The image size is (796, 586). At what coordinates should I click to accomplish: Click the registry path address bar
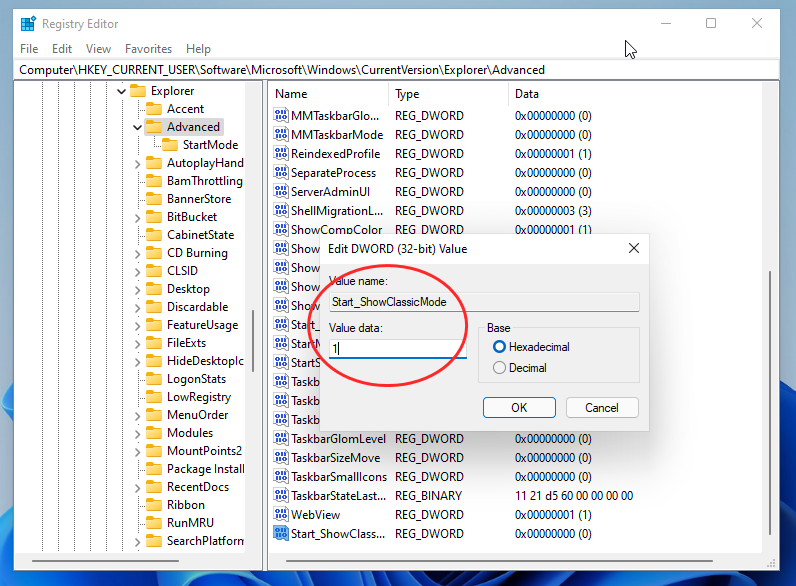pos(397,70)
